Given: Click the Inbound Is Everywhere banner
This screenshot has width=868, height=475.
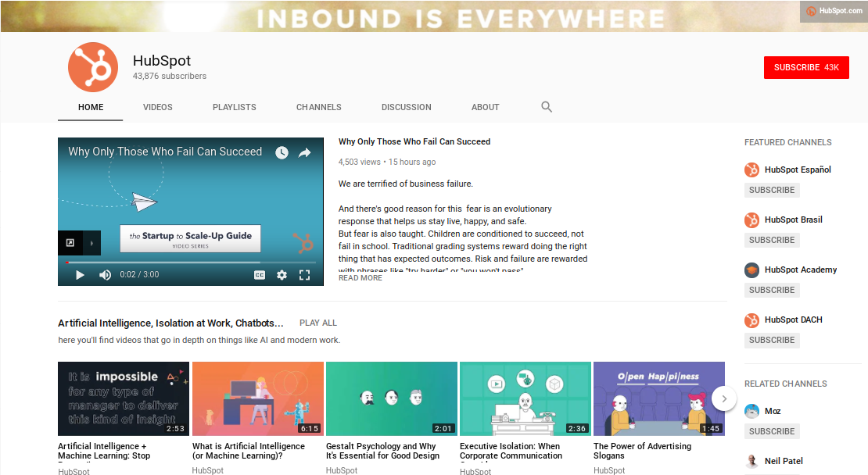Looking at the screenshot, I should click(434, 16).
